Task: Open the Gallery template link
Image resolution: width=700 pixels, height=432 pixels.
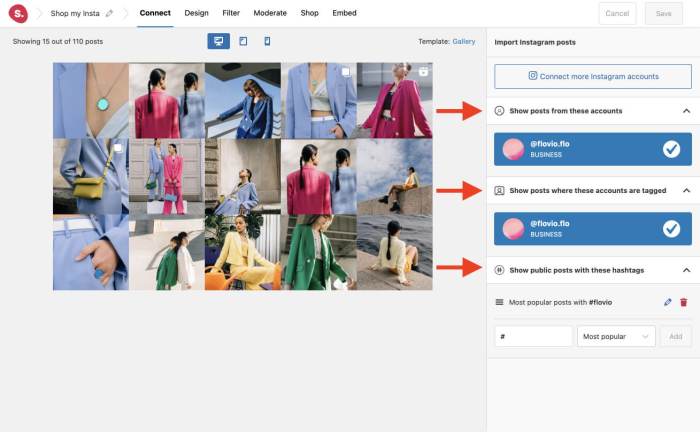Action: 463,42
